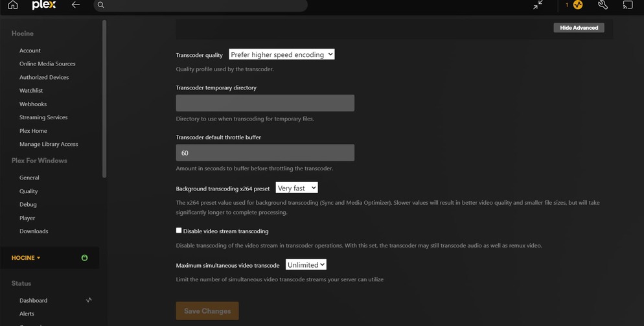Click the 'Transcoder quality' label
Image resolution: width=644 pixels, height=326 pixels.
tap(199, 54)
